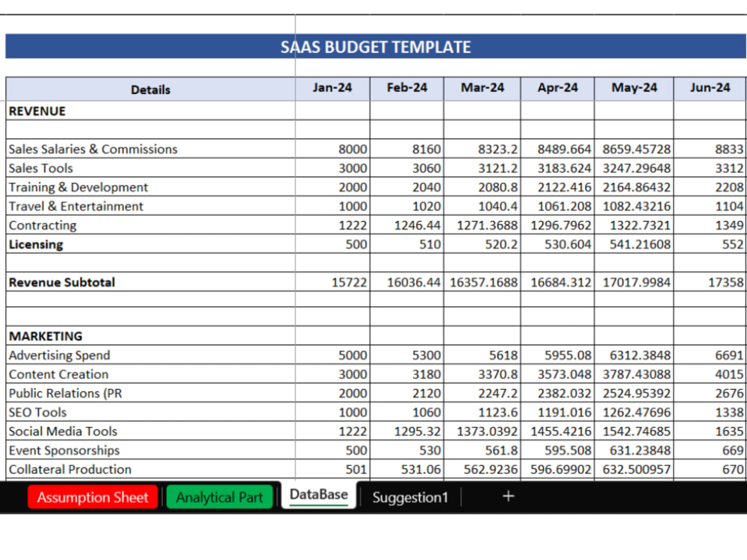Click the 531.06 Collateral Production cell
Screen dimensions: 747x560
407,469
